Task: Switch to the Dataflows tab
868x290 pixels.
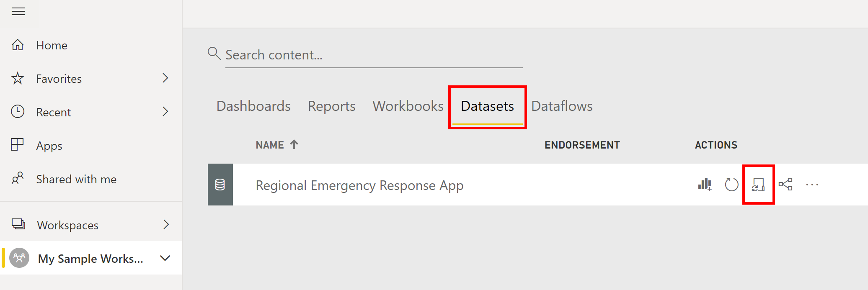Action: click(x=562, y=106)
